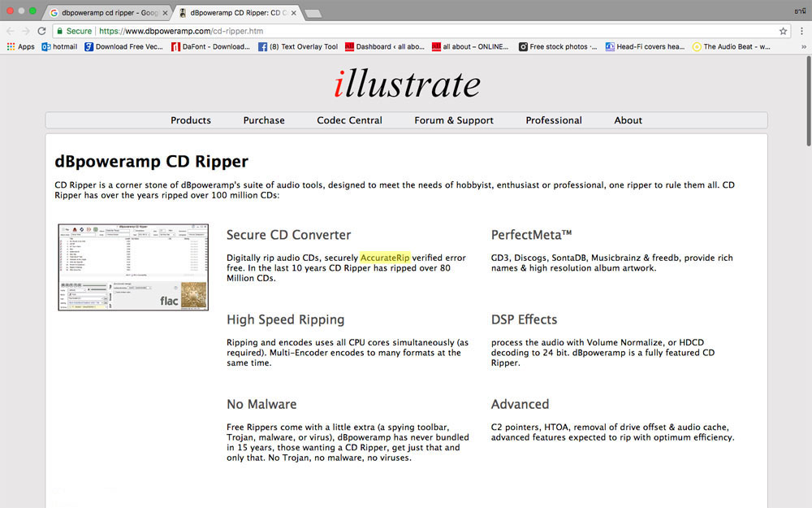Screen dimensions: 812x508
Task: Open the Text Overlay Tool Facebook bookmark
Action: pyautogui.click(x=297, y=46)
